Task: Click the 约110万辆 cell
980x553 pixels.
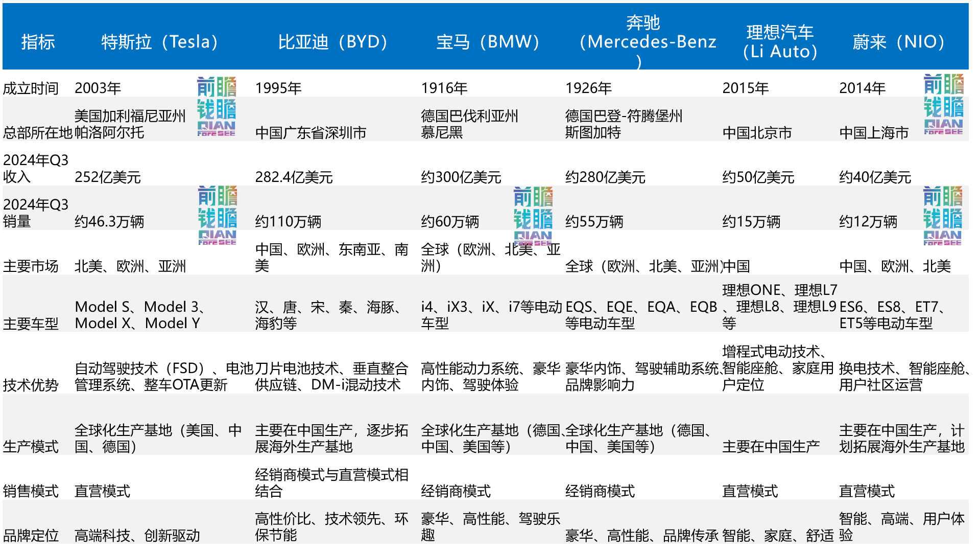Action: [x=288, y=222]
